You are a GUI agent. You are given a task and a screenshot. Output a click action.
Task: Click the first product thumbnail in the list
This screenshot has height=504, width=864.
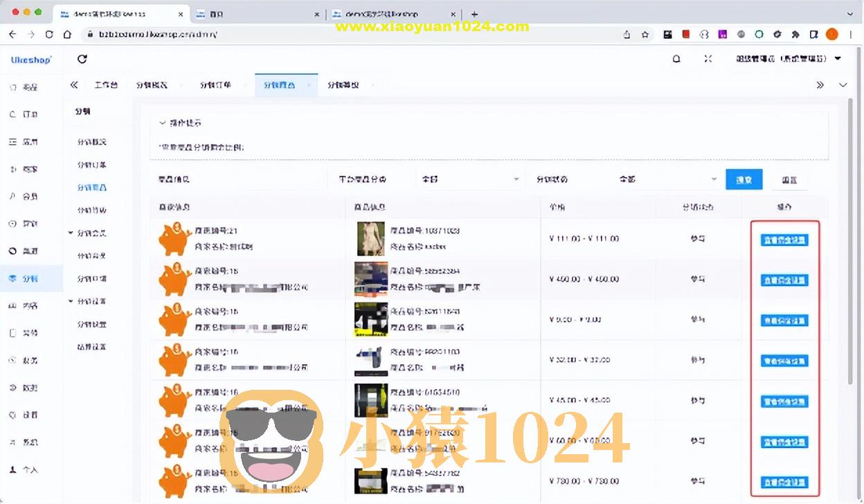point(370,238)
